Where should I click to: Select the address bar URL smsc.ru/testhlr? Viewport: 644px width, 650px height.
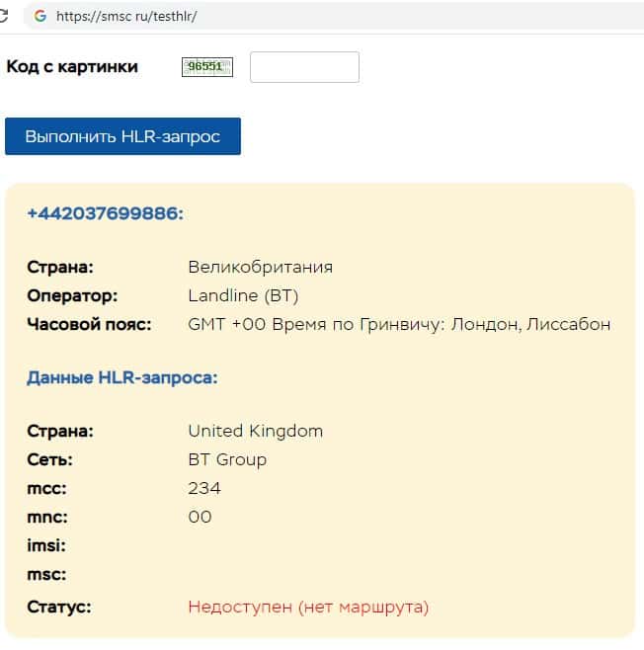pyautogui.click(x=128, y=17)
